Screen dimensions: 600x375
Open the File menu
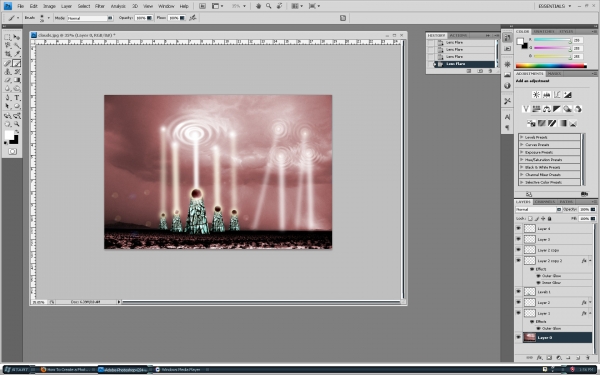tap(21, 6)
